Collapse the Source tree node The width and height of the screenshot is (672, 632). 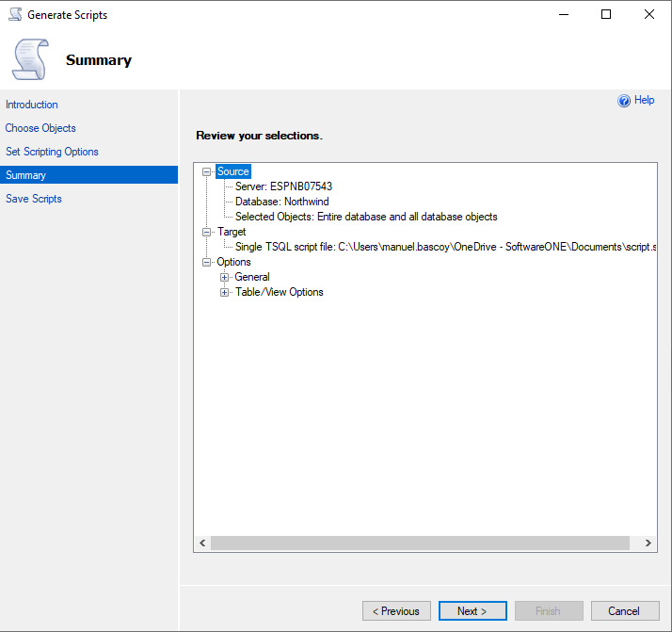click(207, 171)
